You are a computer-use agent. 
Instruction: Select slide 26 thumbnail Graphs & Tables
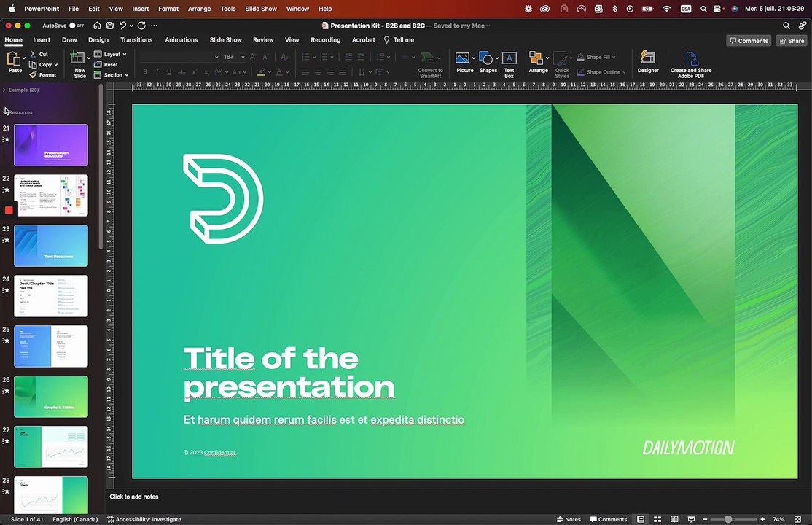tap(51, 397)
